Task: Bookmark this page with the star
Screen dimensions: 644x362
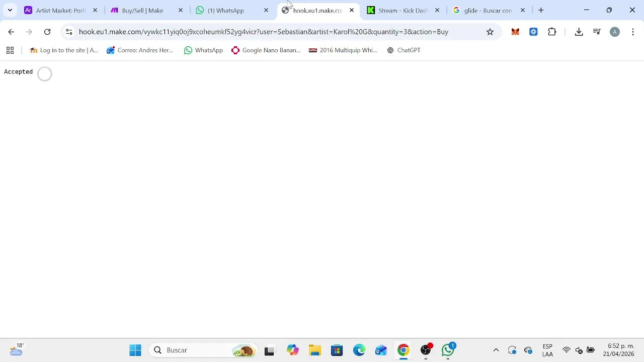Action: click(x=490, y=32)
